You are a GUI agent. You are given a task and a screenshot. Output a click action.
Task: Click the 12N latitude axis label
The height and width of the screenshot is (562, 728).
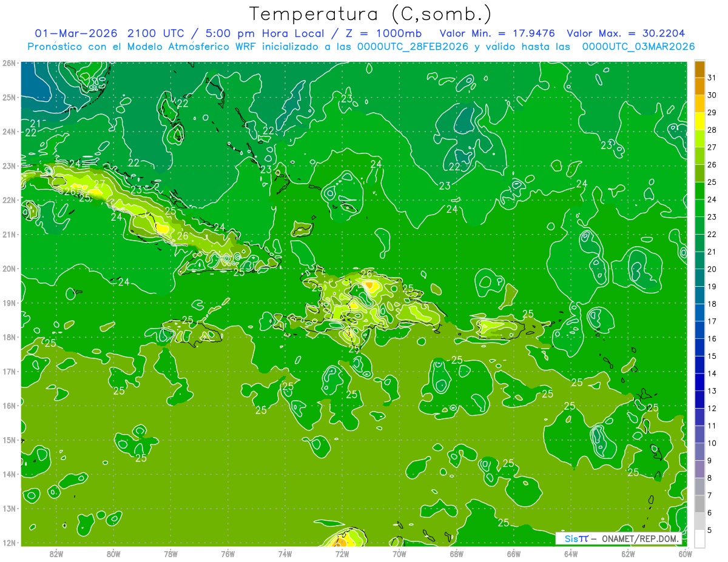point(9,543)
